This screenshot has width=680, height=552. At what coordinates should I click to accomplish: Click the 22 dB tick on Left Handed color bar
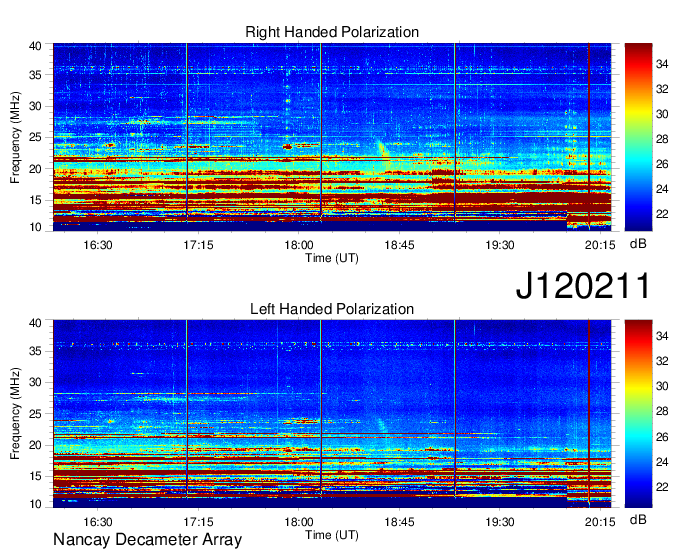click(x=662, y=487)
